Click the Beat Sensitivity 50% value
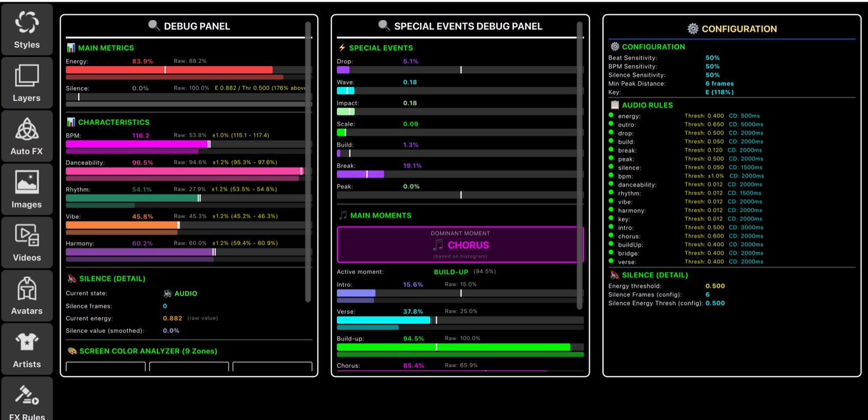 [x=712, y=58]
